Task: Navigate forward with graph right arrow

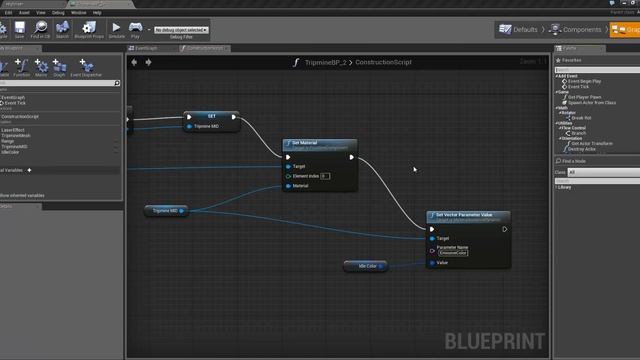Action: tap(149, 62)
